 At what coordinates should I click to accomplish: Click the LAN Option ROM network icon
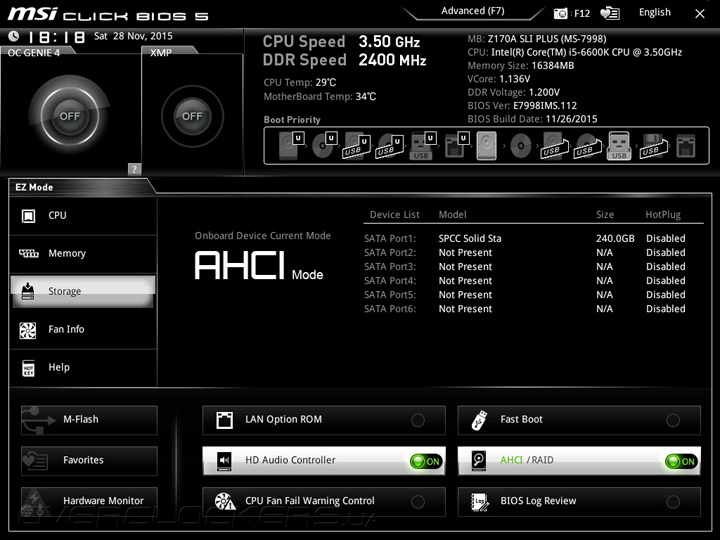pyautogui.click(x=224, y=420)
